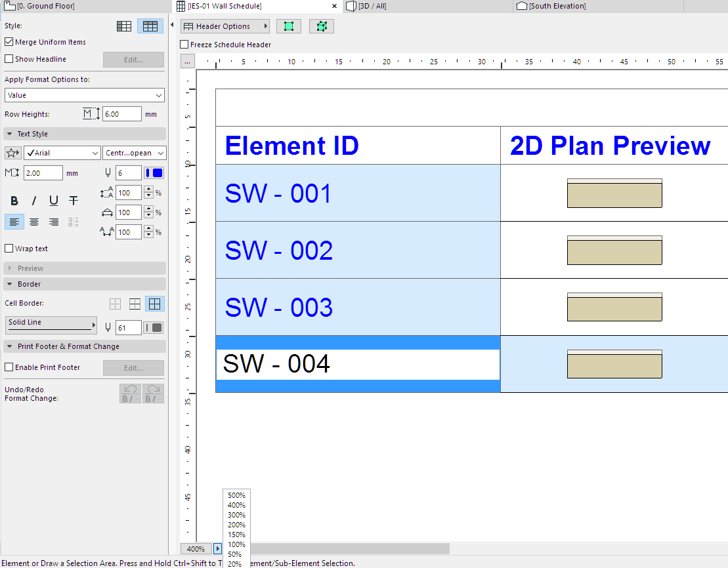728x568 pixels.
Task: Collapse the left panel with the arrow
Action: [172, 24]
